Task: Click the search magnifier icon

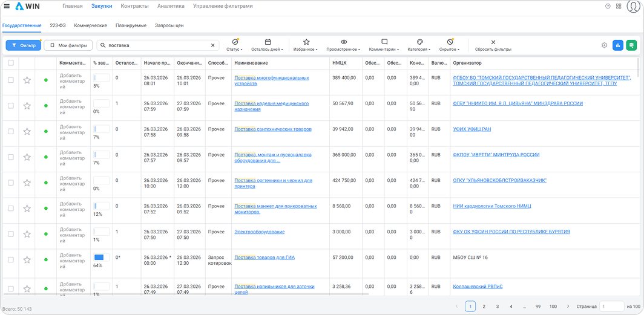Action: click(x=103, y=45)
